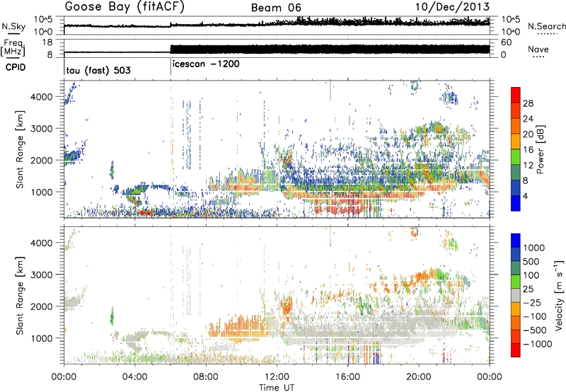This screenshot has height=392, width=566.
Task: Click the 24 label on power colorbar
Action: coord(528,119)
